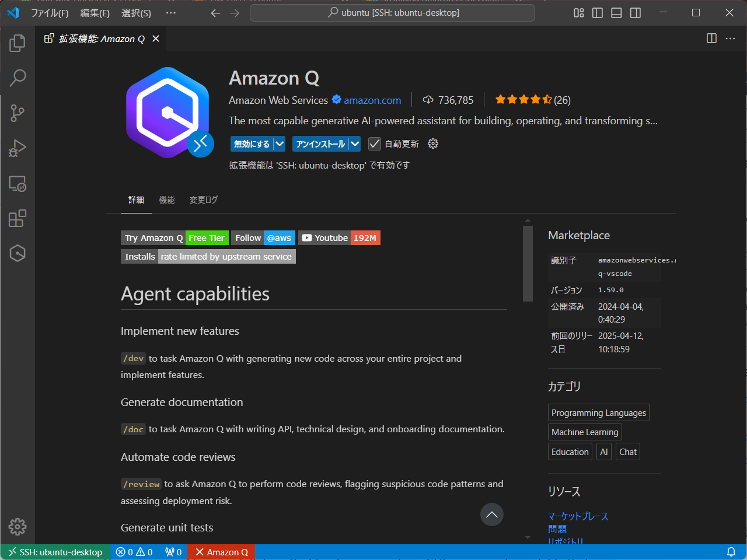This screenshot has width=747, height=560.
Task: Click the アンインストール button
Action: 320,143
